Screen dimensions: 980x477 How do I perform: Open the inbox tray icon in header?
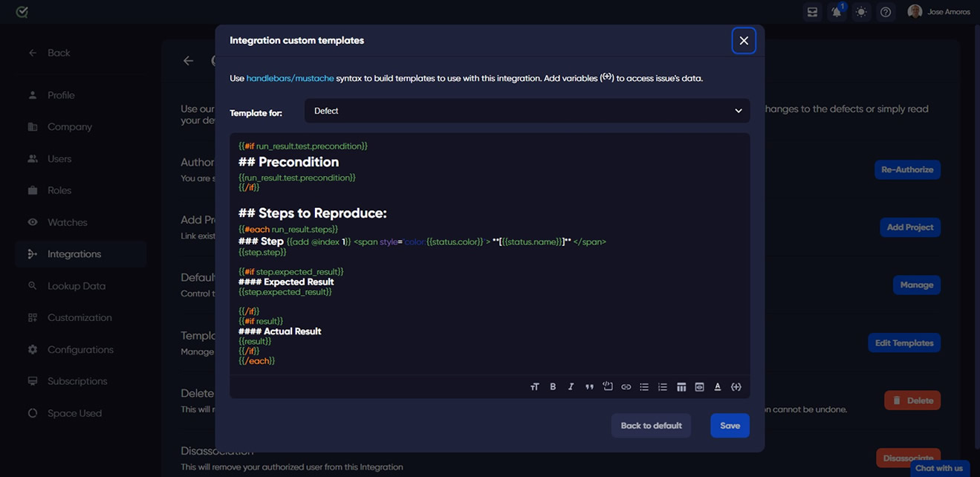(812, 12)
